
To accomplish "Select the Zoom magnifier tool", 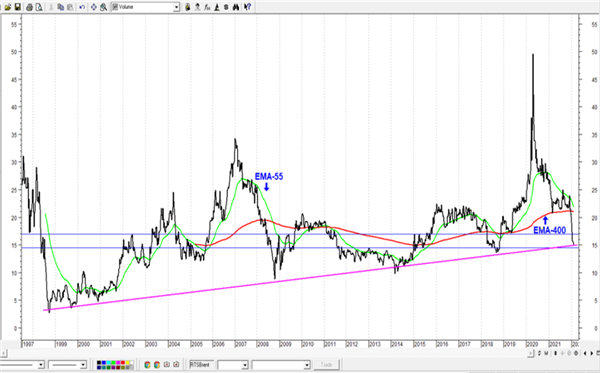I will coord(103,7).
